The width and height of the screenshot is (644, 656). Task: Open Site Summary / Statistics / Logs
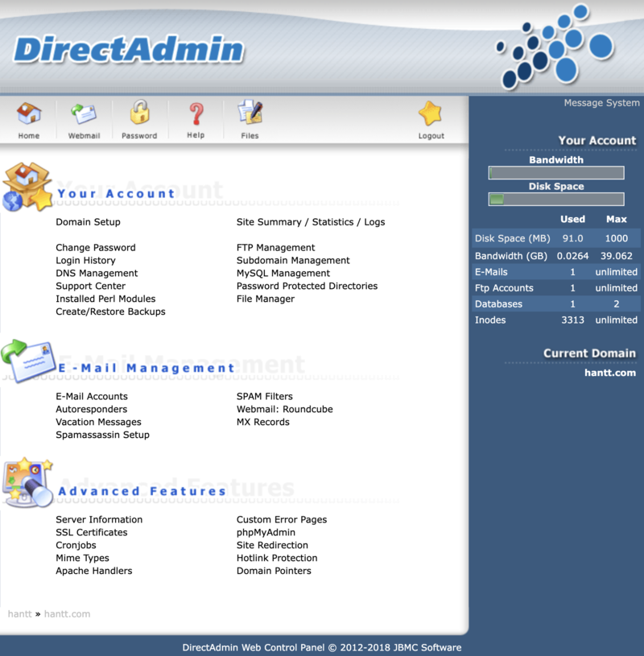click(311, 222)
